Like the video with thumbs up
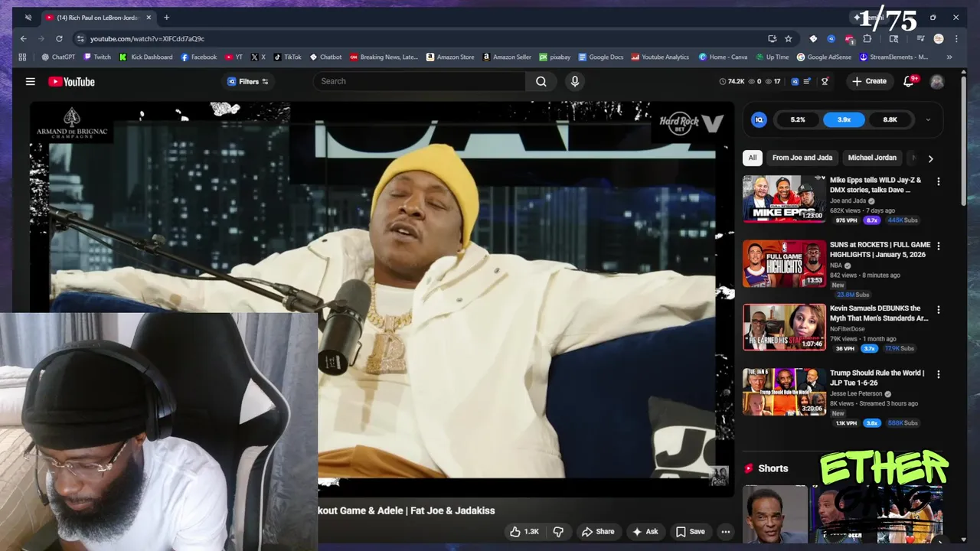The width and height of the screenshot is (980, 551). (x=525, y=531)
